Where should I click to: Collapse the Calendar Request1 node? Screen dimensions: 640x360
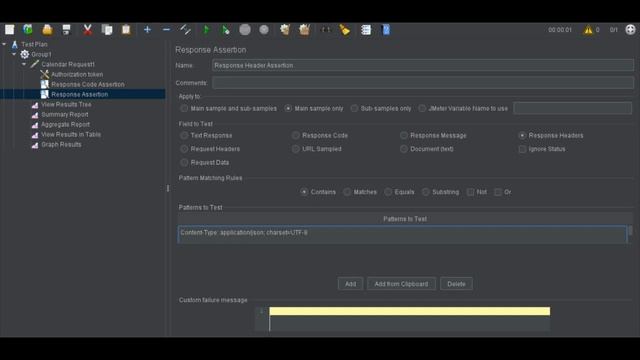24,64
